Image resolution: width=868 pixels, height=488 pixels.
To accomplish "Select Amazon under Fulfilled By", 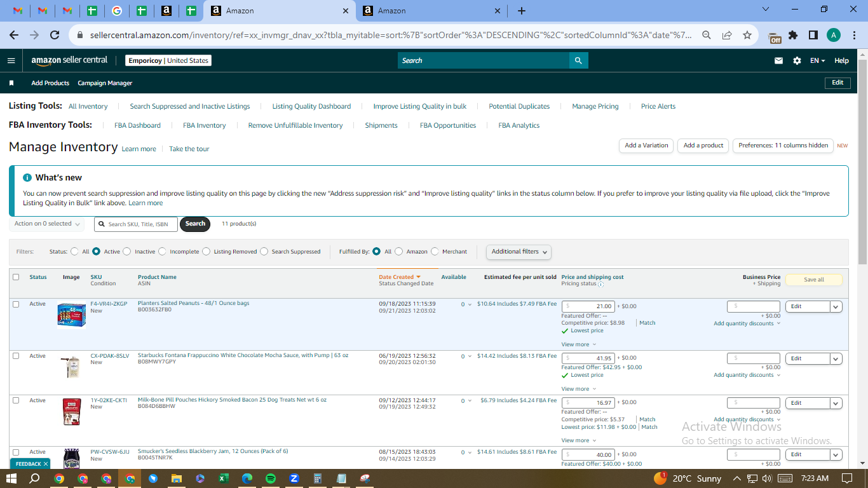I will point(398,252).
